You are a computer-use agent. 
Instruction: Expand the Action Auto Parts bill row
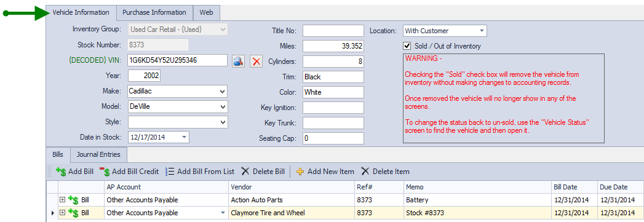[62, 200]
